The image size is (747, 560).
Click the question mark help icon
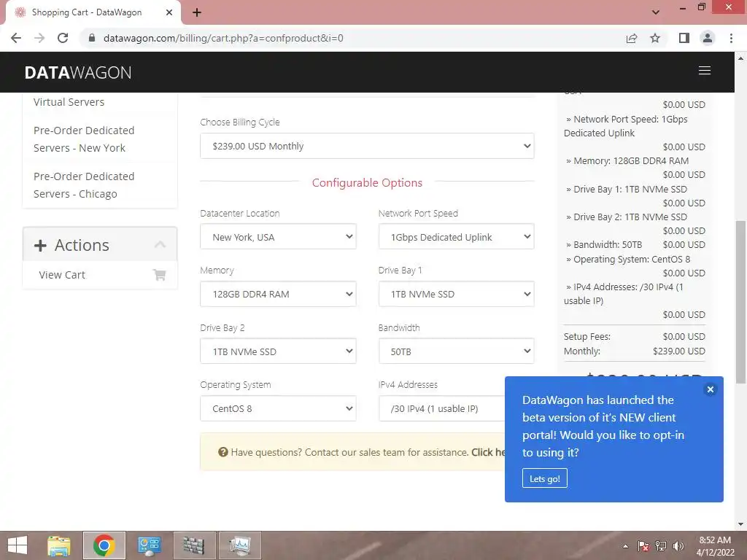pyautogui.click(x=223, y=452)
